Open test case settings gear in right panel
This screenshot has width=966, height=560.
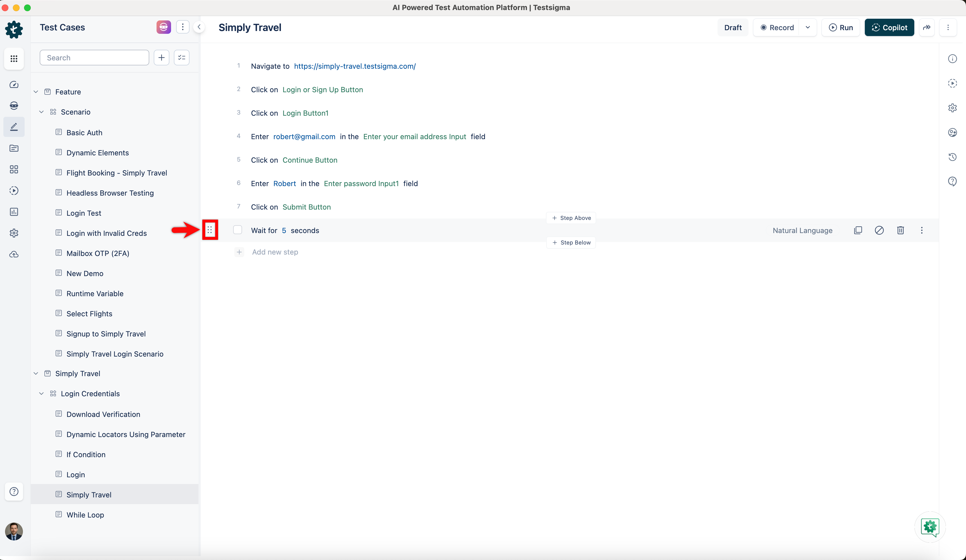953,108
